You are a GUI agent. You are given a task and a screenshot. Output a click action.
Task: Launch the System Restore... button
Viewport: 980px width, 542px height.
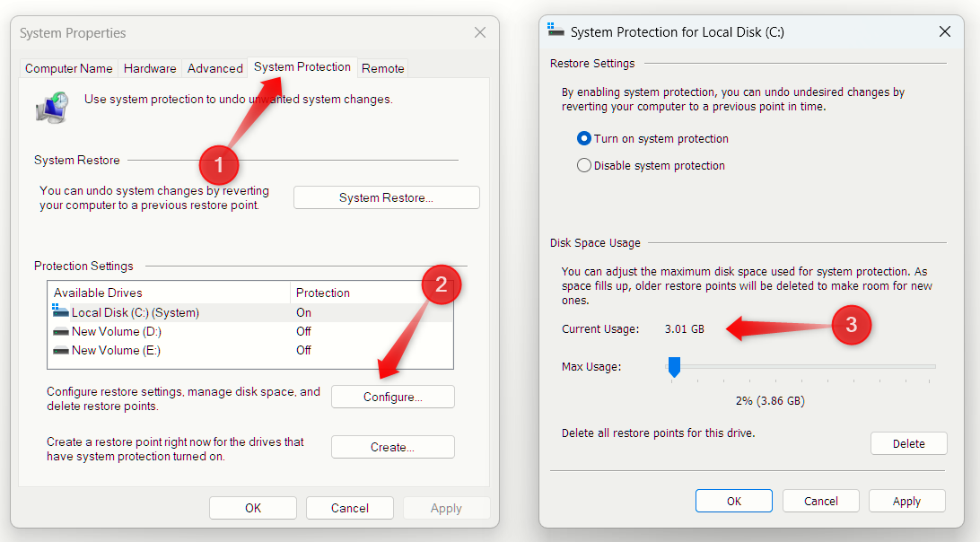386,197
